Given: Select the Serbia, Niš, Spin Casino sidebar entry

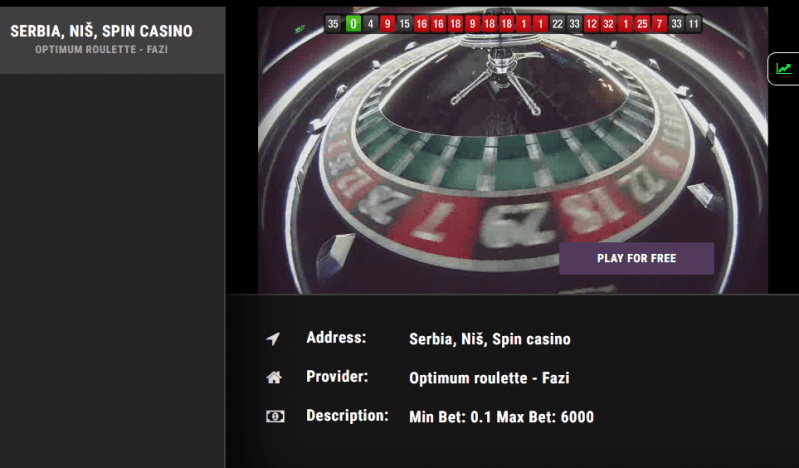Looking at the screenshot, I should pyautogui.click(x=112, y=40).
